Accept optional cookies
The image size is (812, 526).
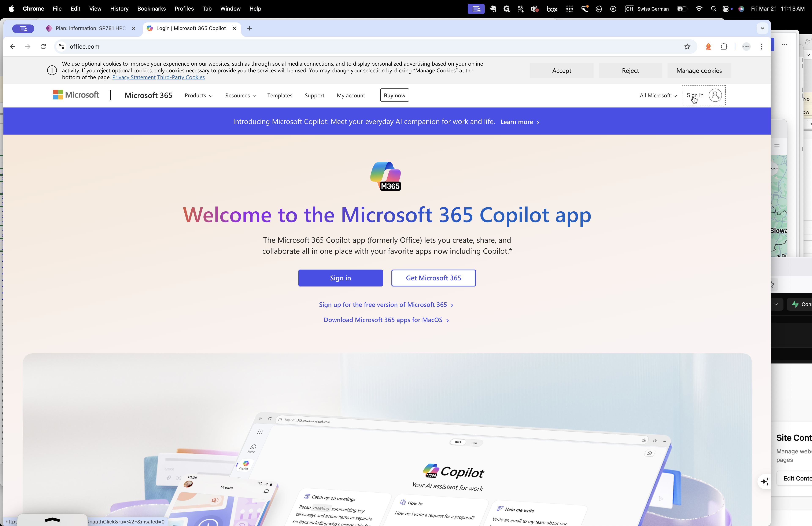562,70
